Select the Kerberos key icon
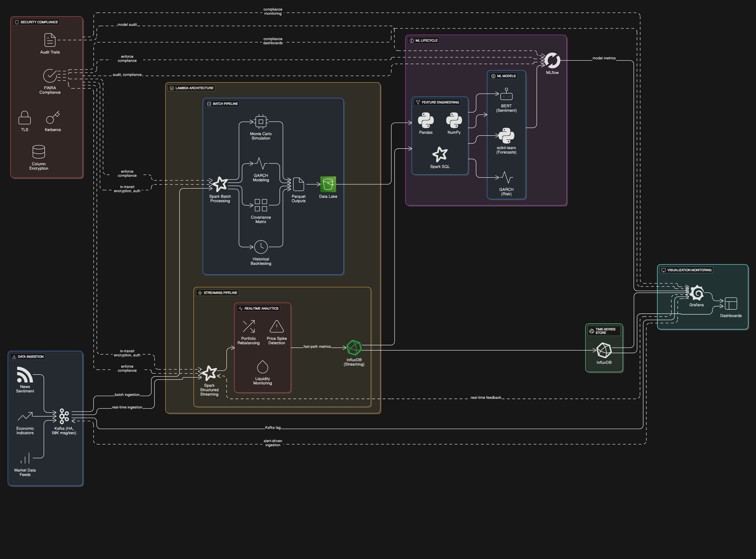 click(53, 117)
